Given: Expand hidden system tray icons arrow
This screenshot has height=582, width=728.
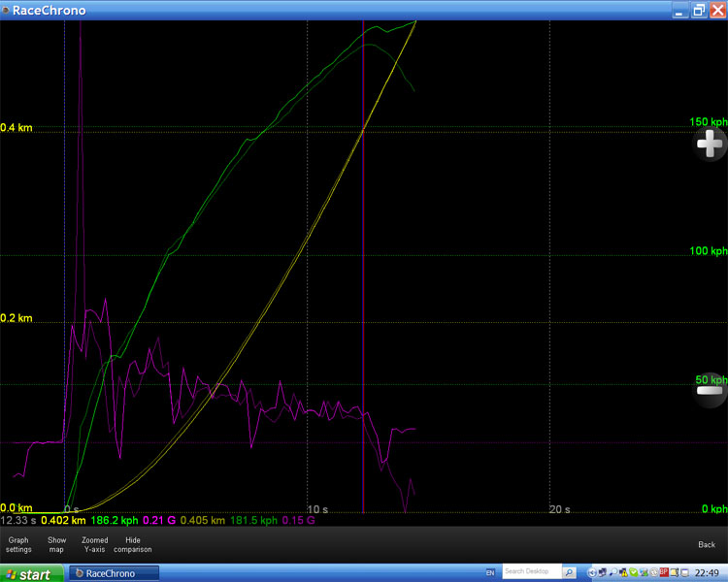Looking at the screenshot, I should click(x=590, y=572).
